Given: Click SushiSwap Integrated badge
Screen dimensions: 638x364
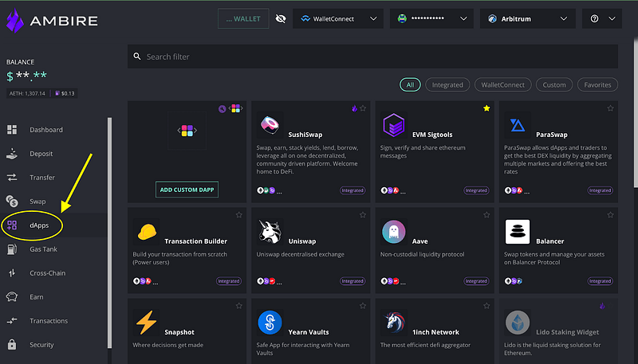Looking at the screenshot, I should (x=352, y=190).
